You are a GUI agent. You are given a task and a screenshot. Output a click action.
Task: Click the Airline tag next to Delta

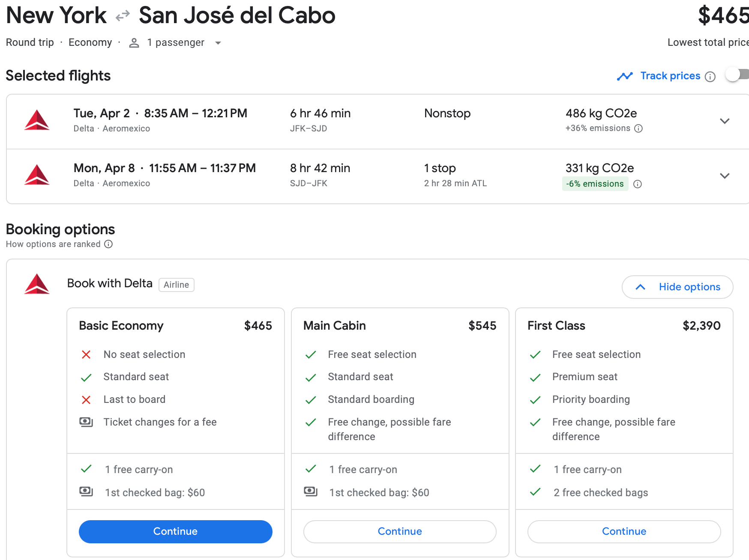(x=176, y=285)
